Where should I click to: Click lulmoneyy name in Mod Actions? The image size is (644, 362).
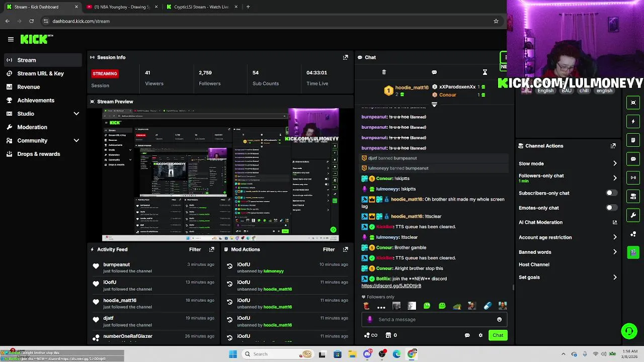coord(274,271)
